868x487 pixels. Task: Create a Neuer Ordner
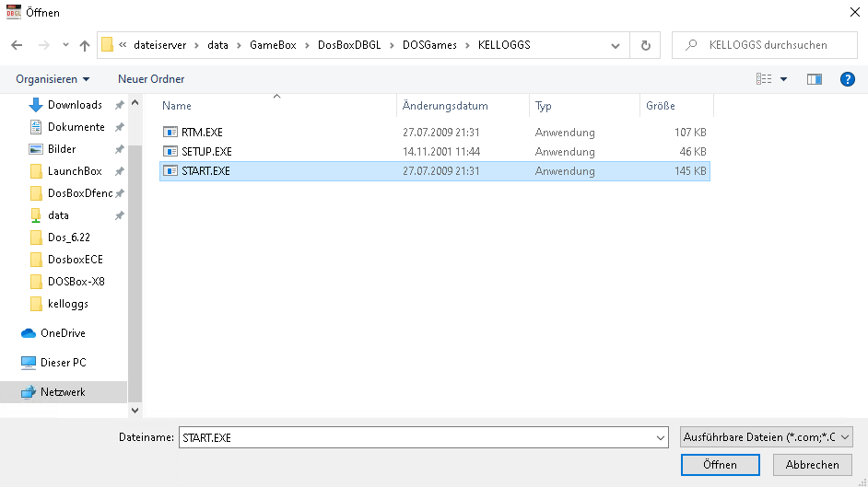tap(151, 79)
